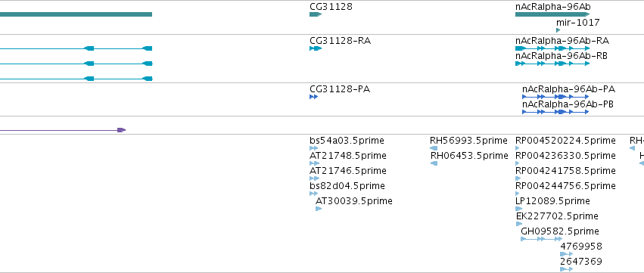Image resolution: width=644 pixels, height=273 pixels.
Task: Click the 4769958 feature glyph
Action: click(x=566, y=254)
